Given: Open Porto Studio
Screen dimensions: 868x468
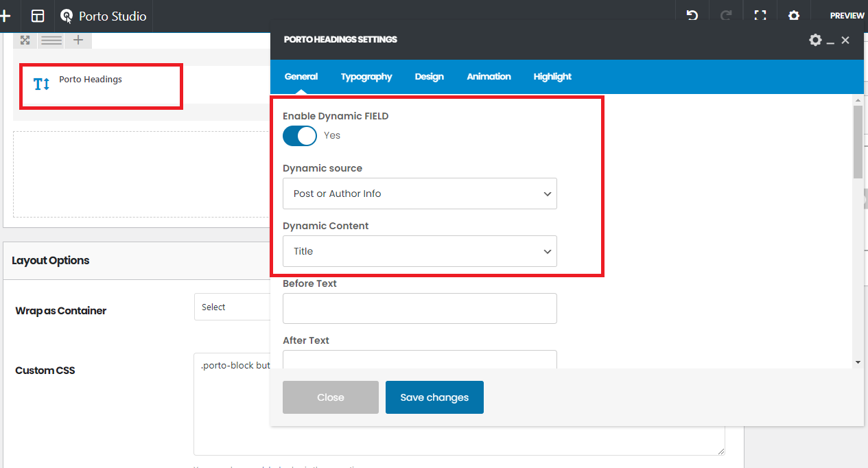Looking at the screenshot, I should point(103,16).
